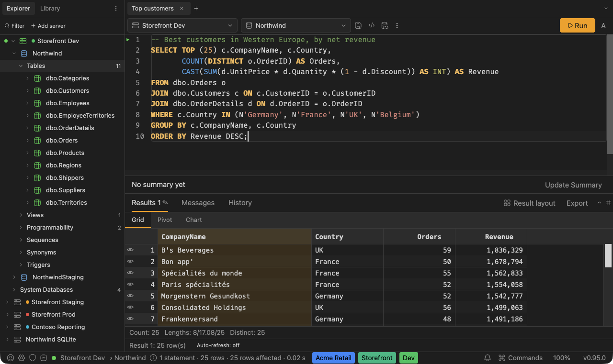Viewport: 613px width, 364px height.
Task: Collapse results panel with the up caret
Action: tap(599, 203)
